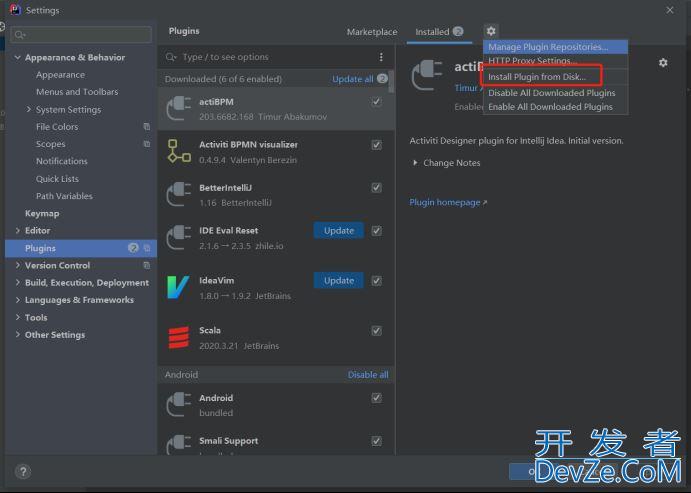Choose HTTP Proxy Settings menu item

[x=555, y=61]
